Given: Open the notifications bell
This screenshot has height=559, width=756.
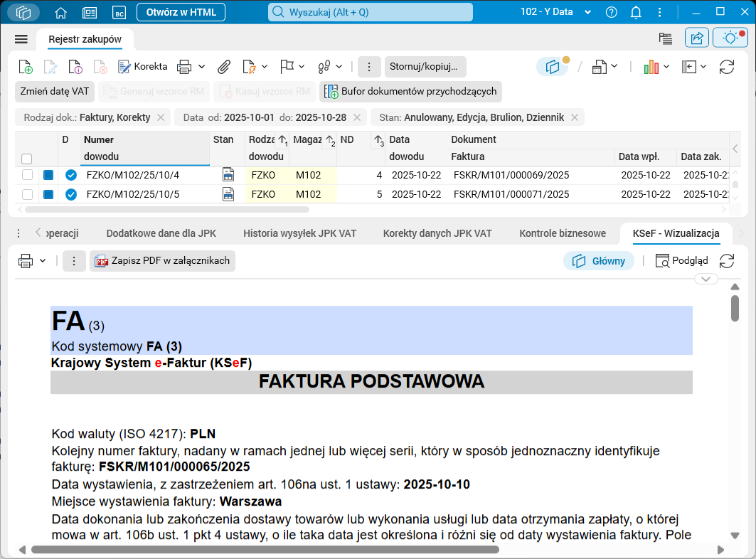Looking at the screenshot, I should coord(636,12).
